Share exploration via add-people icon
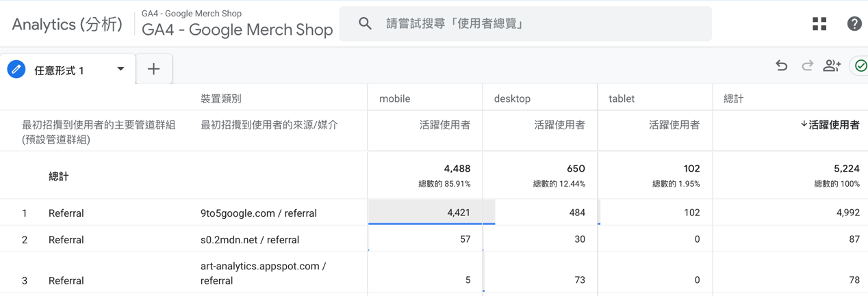The width and height of the screenshot is (868, 296). tap(832, 66)
